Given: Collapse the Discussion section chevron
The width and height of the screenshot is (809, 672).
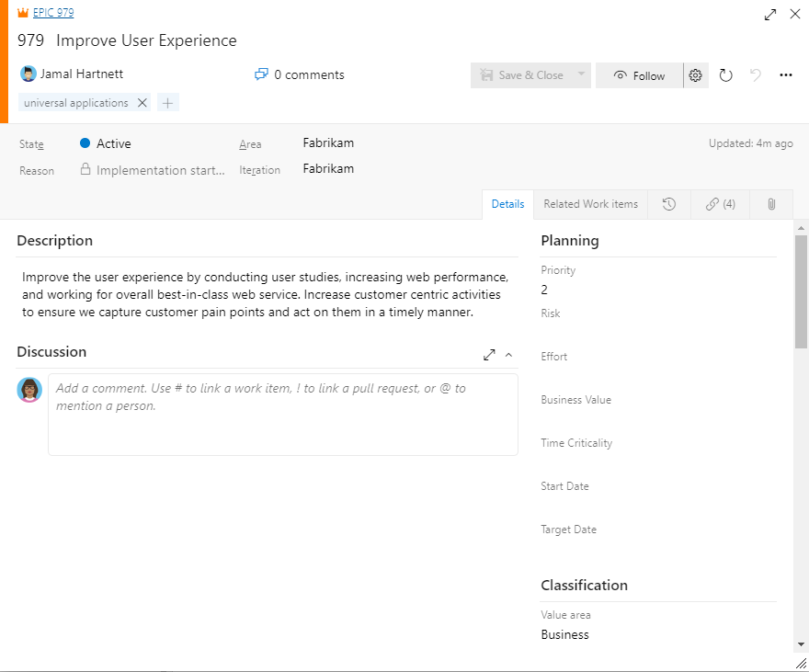Looking at the screenshot, I should pyautogui.click(x=508, y=355).
